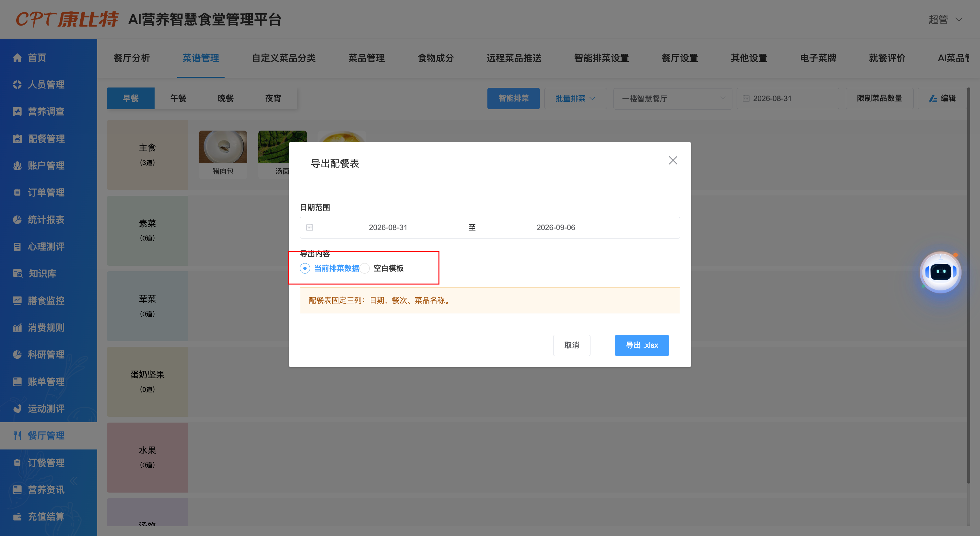Close the 导出配餐表 dialog

pyautogui.click(x=672, y=160)
